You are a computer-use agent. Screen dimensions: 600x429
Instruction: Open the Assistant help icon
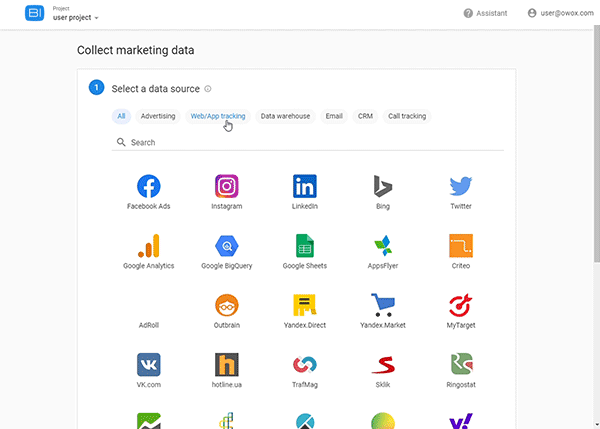(468, 13)
